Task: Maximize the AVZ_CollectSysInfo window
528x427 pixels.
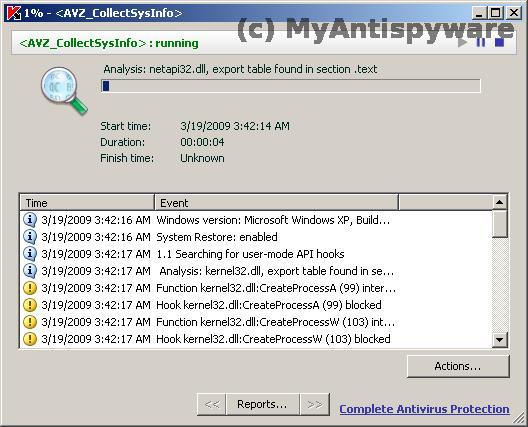Action: pos(495,13)
